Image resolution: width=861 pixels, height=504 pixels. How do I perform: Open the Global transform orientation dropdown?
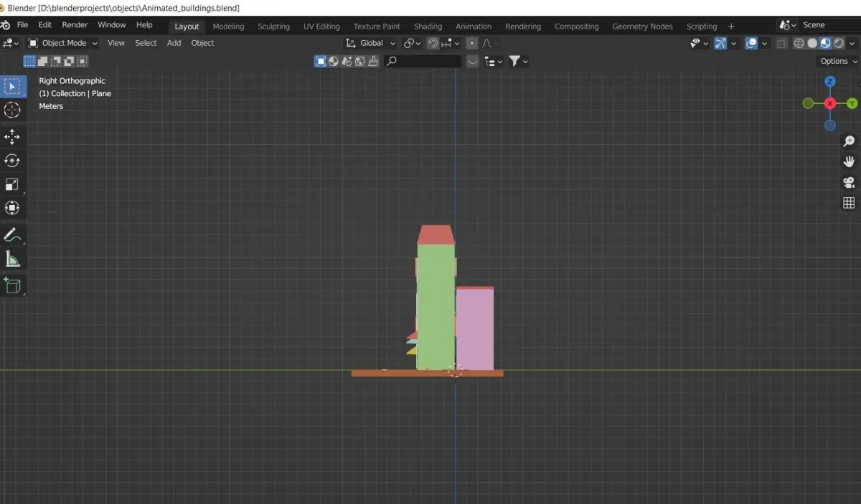click(x=370, y=43)
